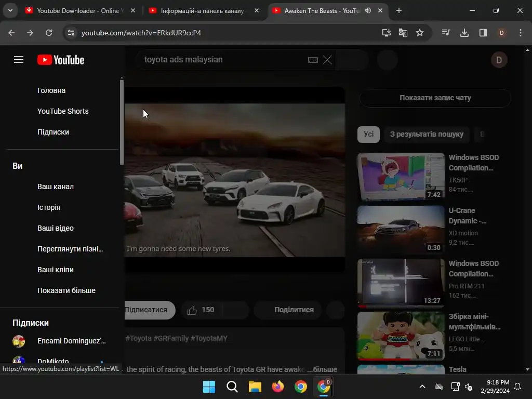Select З результатів пошуку filter chip
Screen dimensions: 532x399
click(427, 135)
